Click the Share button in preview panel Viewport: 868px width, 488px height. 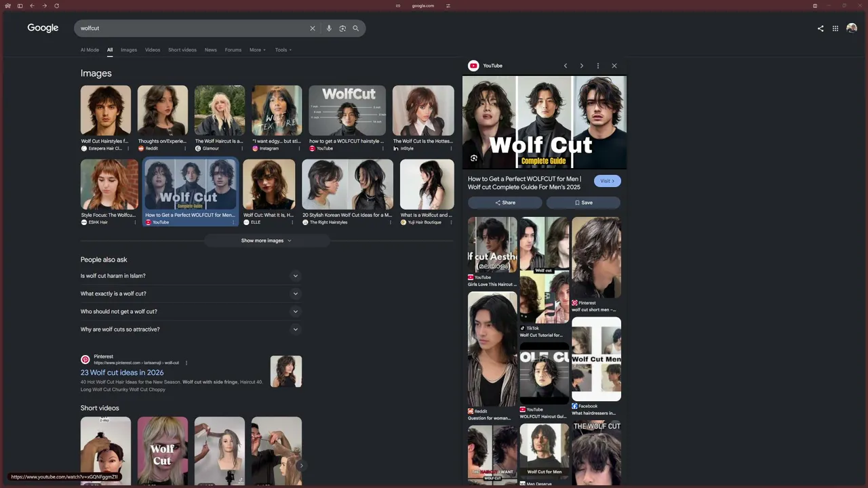(505, 203)
